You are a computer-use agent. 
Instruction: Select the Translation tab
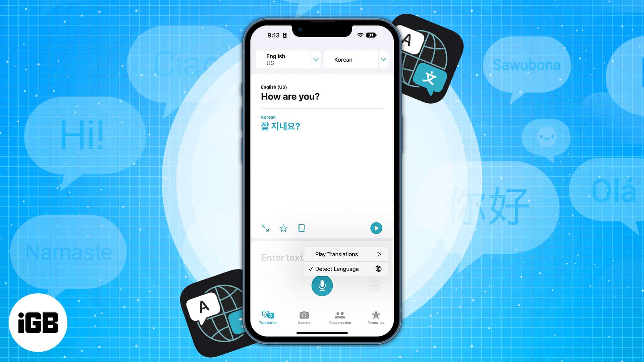coord(268,317)
